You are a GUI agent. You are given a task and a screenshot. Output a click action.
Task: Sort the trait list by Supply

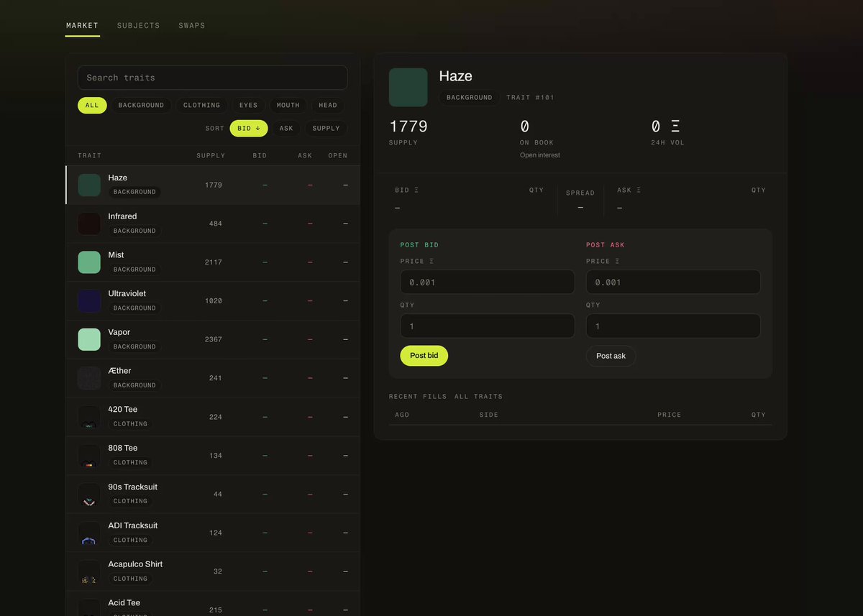pyautogui.click(x=327, y=129)
